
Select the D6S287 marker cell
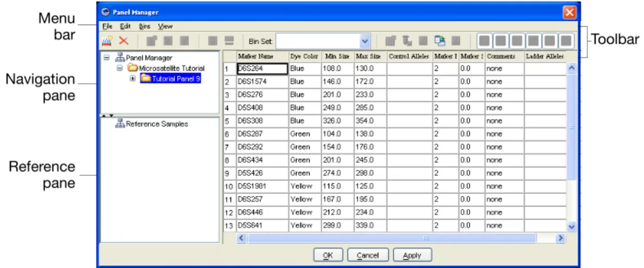263,134
